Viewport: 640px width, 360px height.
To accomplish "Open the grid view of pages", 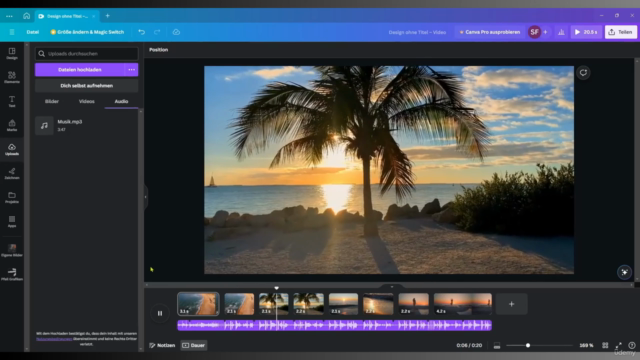I will [605, 345].
